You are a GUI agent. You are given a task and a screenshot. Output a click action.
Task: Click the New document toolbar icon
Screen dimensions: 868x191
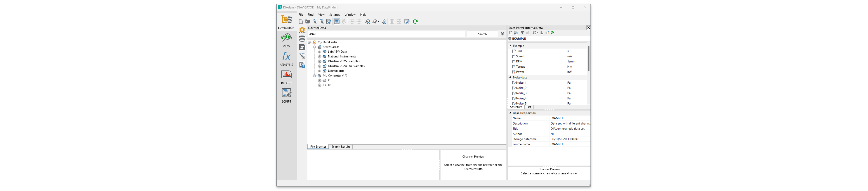pos(301,21)
